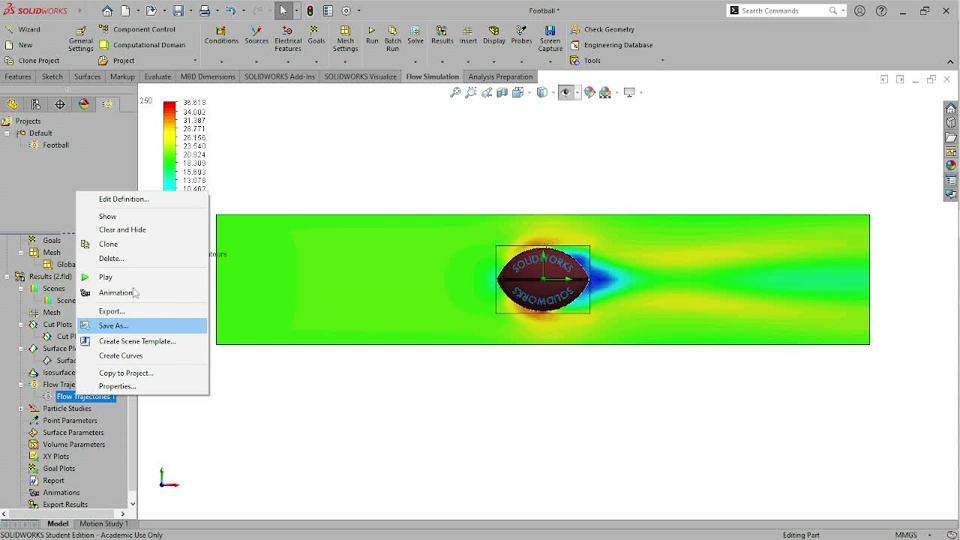Switch to the Analysis Preparation tab
The width and height of the screenshot is (960, 540).
(x=500, y=77)
